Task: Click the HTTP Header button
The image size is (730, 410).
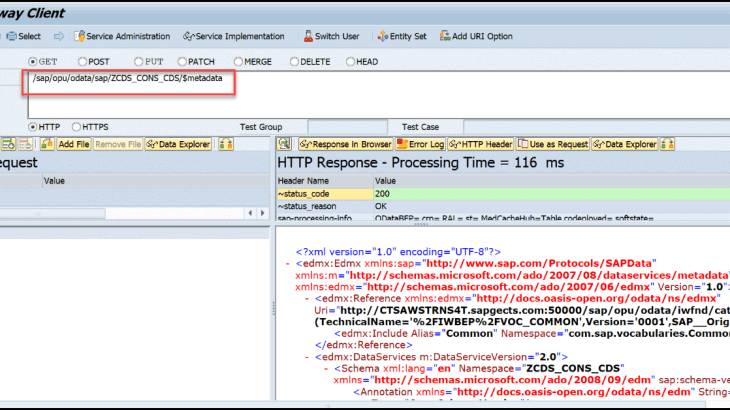Action: (x=481, y=144)
